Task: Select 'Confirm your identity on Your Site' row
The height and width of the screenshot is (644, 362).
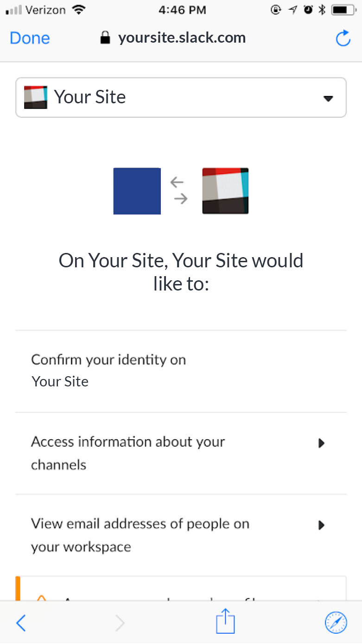Action: click(108, 371)
